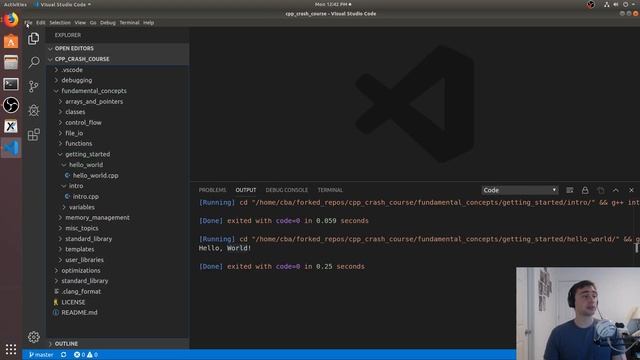Show Applications grid in the dock

pyautogui.click(x=11, y=349)
